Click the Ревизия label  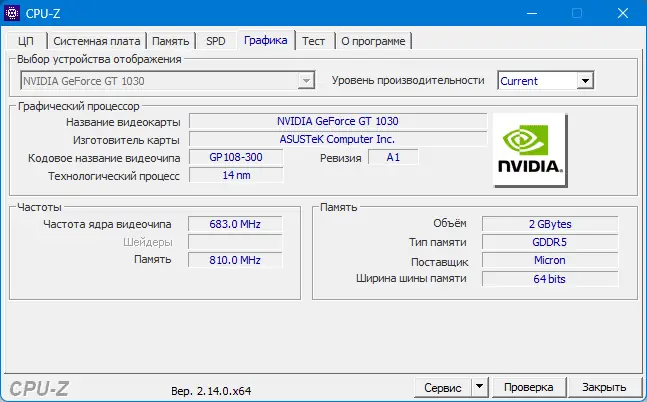pos(341,158)
